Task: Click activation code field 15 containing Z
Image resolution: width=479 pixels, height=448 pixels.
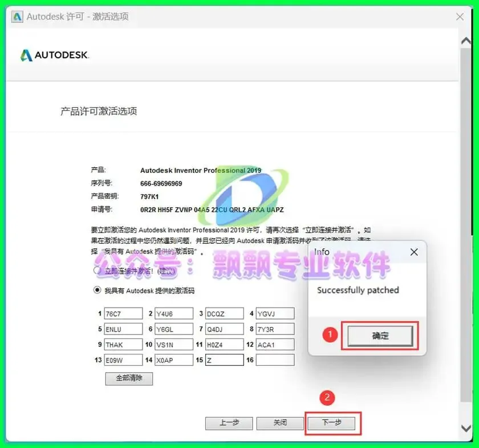Action: [x=225, y=360]
